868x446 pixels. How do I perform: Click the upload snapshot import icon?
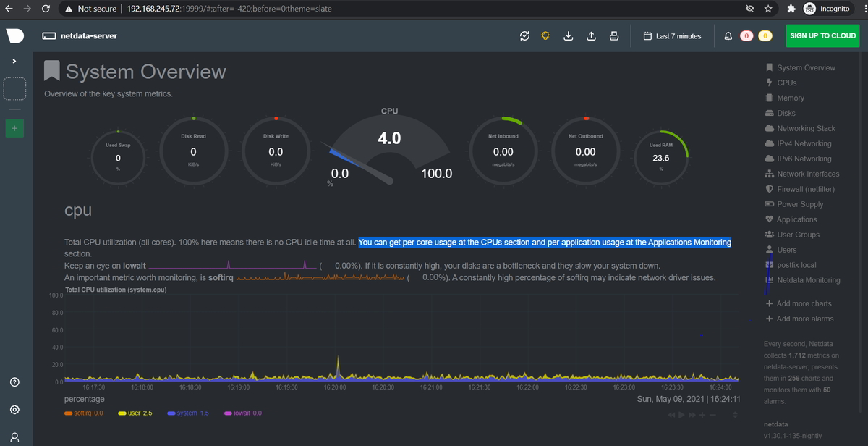coord(591,35)
